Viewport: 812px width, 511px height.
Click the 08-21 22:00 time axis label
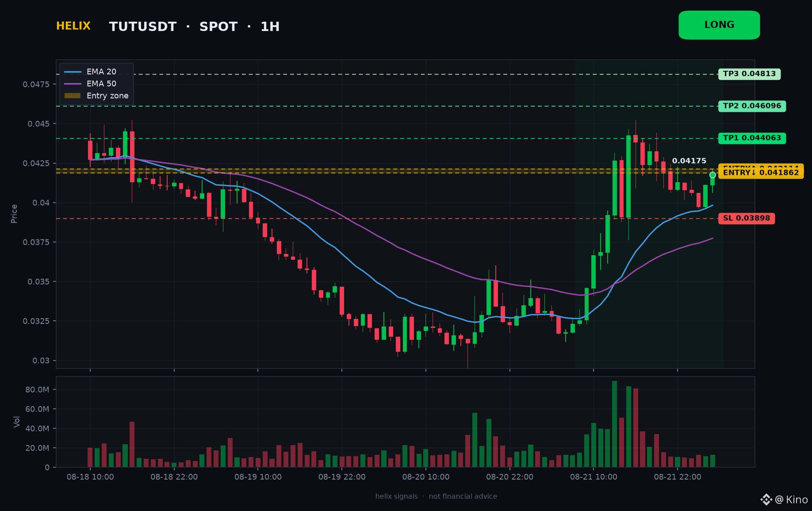click(x=678, y=477)
